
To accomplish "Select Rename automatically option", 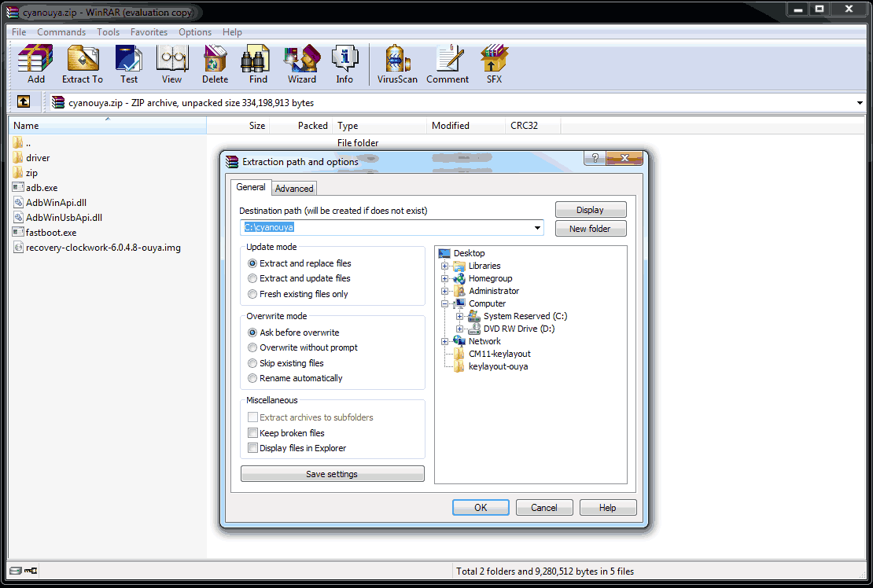I will pos(252,378).
